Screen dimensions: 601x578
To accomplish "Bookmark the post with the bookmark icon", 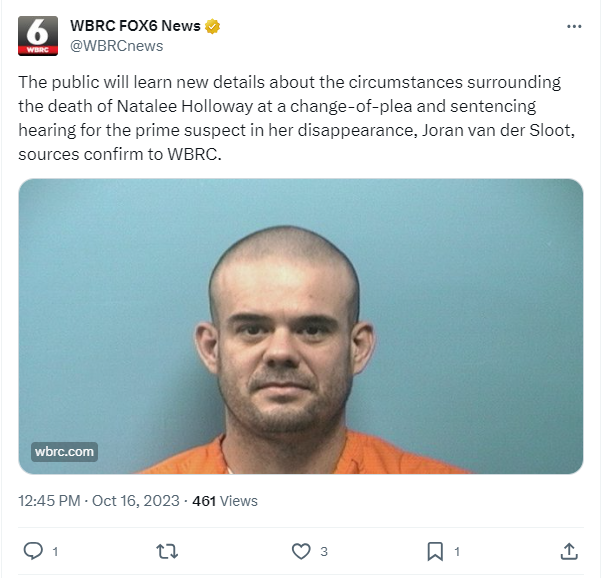I will (435, 551).
